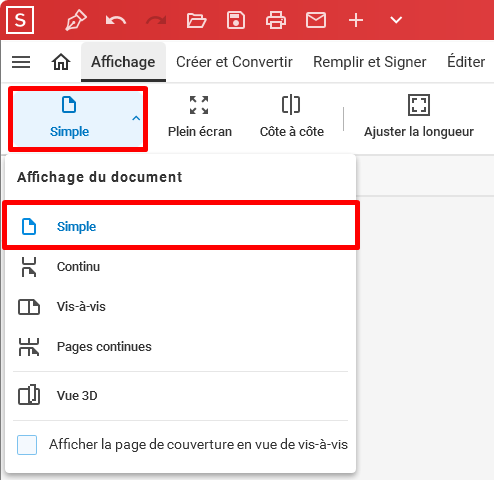Switch to Créer et Convertir tab
This screenshot has width=494, height=480.
click(x=234, y=62)
